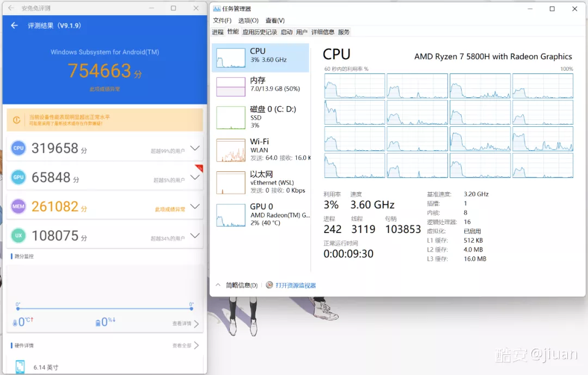This screenshot has width=588, height=375.
Task: Click the base speed value 3.20 GHz
Action: (x=476, y=194)
